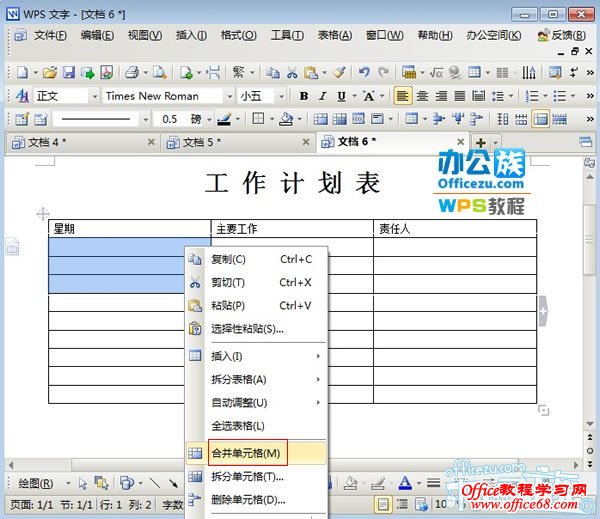Enable right text alignment

tap(441, 96)
